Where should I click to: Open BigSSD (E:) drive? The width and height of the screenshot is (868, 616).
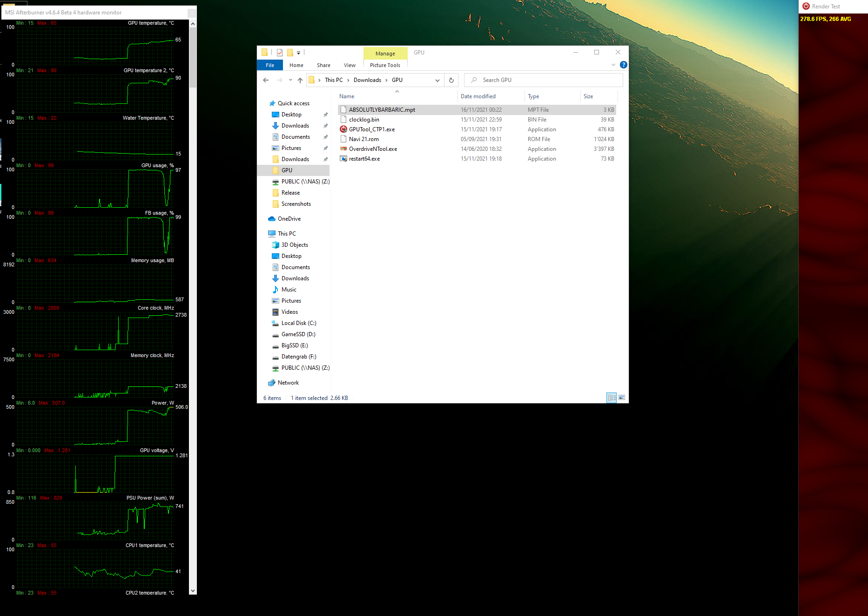[x=295, y=345]
